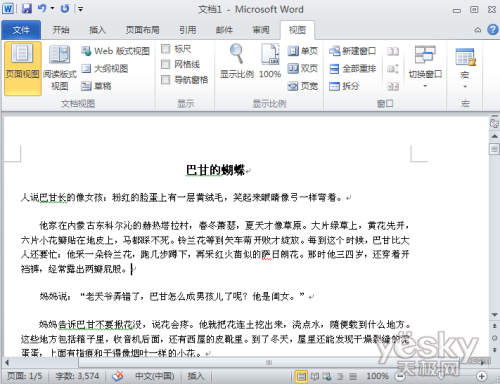Image resolution: width=500 pixels, height=384 pixels.
Task: Split the window (拆分)
Action: (344, 86)
